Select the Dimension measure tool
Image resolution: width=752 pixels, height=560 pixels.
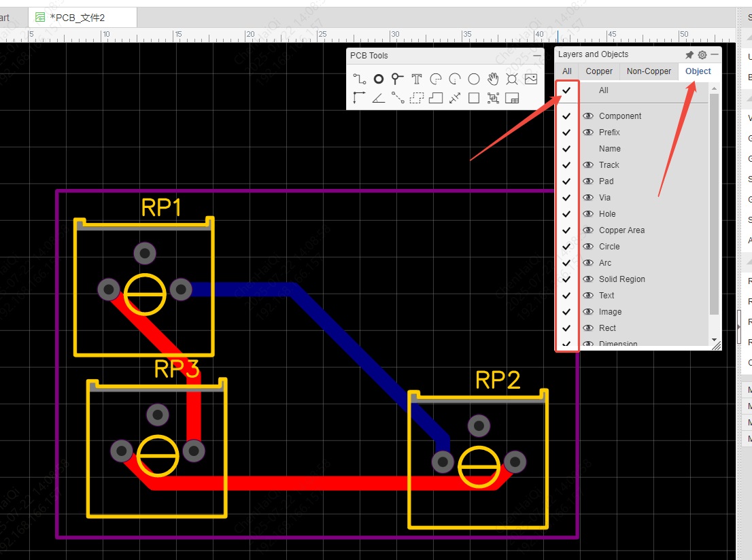(455, 98)
